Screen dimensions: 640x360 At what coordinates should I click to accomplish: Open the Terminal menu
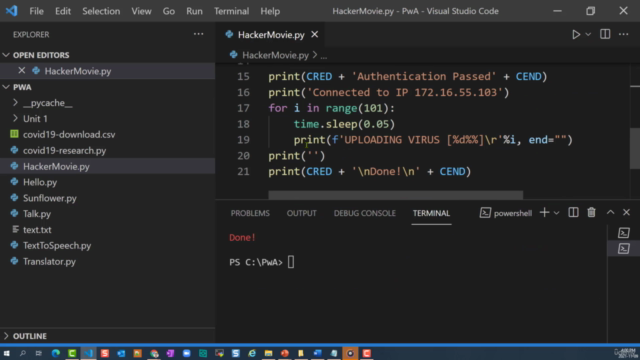pos(231,11)
